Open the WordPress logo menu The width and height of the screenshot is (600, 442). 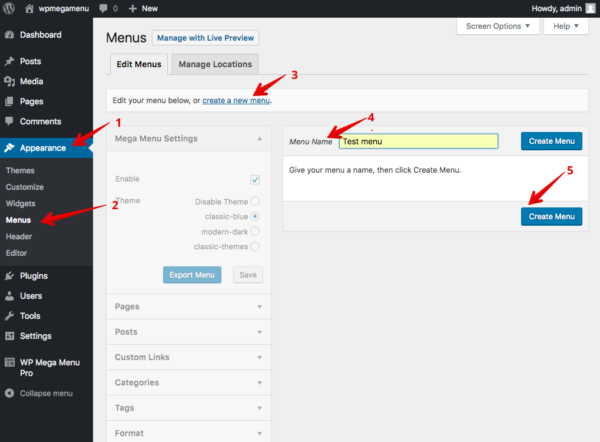pos(9,8)
